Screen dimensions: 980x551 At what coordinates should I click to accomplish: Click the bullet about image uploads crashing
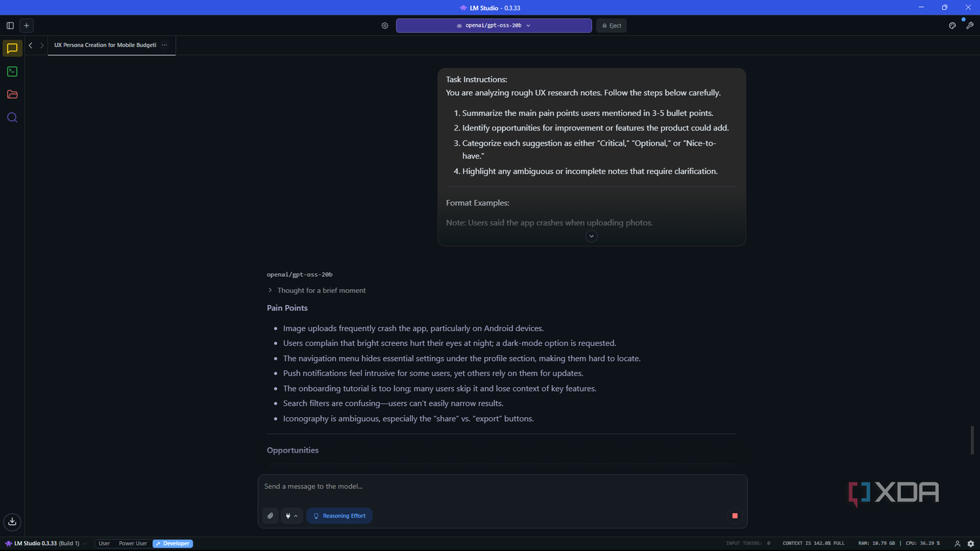click(x=413, y=328)
